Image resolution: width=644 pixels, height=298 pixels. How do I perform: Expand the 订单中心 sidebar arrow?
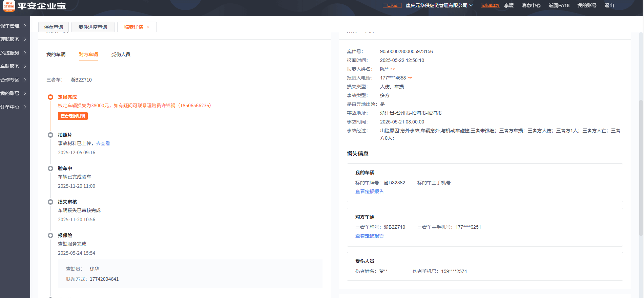[25, 107]
